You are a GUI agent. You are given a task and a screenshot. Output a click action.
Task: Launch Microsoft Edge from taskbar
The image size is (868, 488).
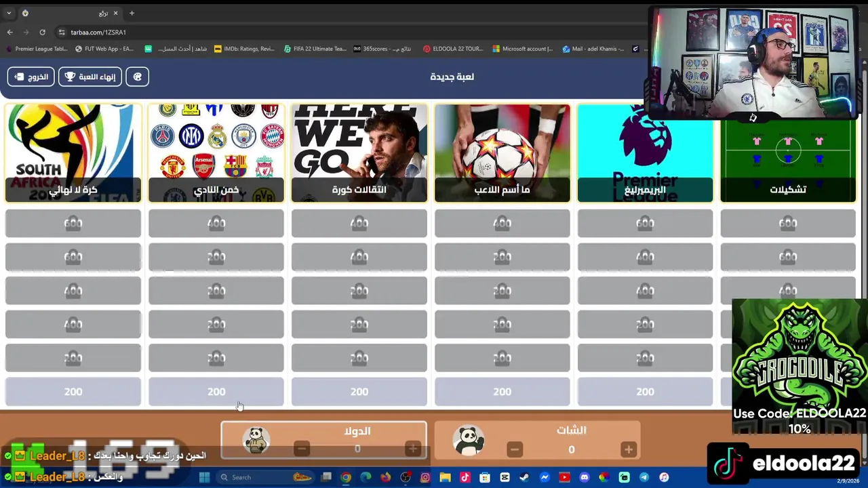366,477
